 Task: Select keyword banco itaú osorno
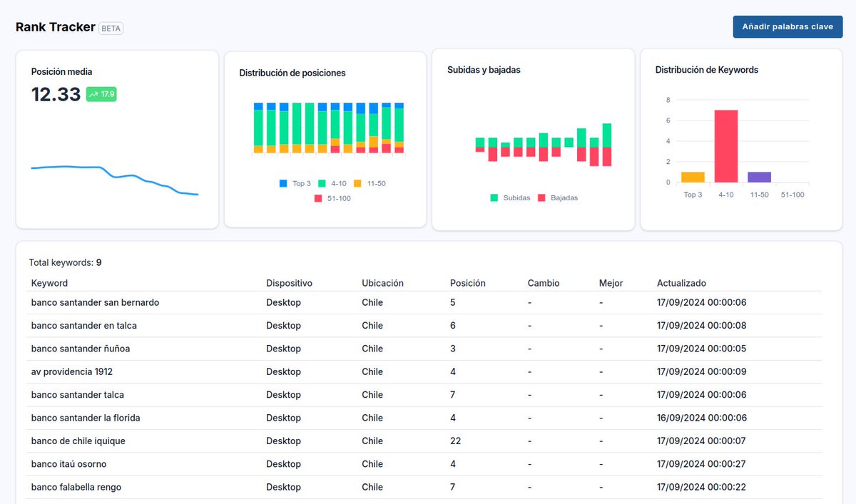click(69, 464)
